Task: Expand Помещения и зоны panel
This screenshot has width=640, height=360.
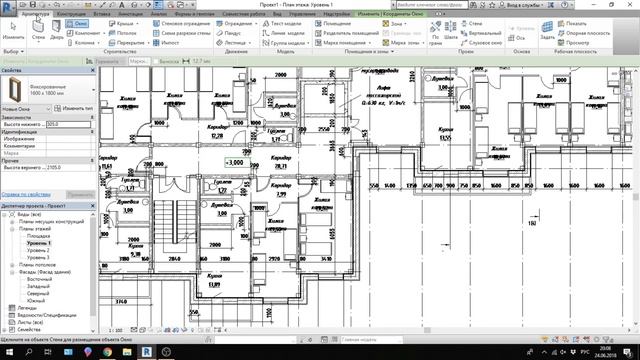Action: (369, 52)
